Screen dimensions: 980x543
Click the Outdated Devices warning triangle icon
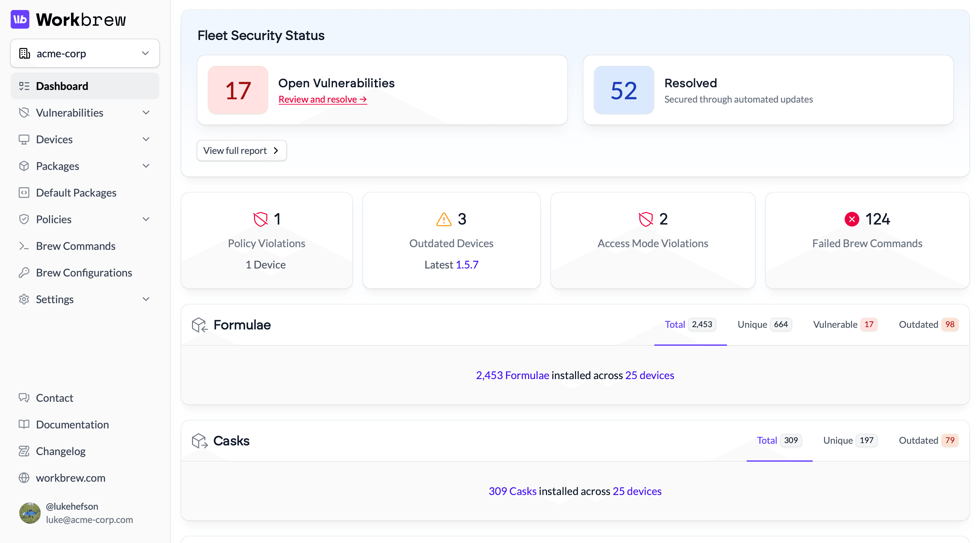444,220
